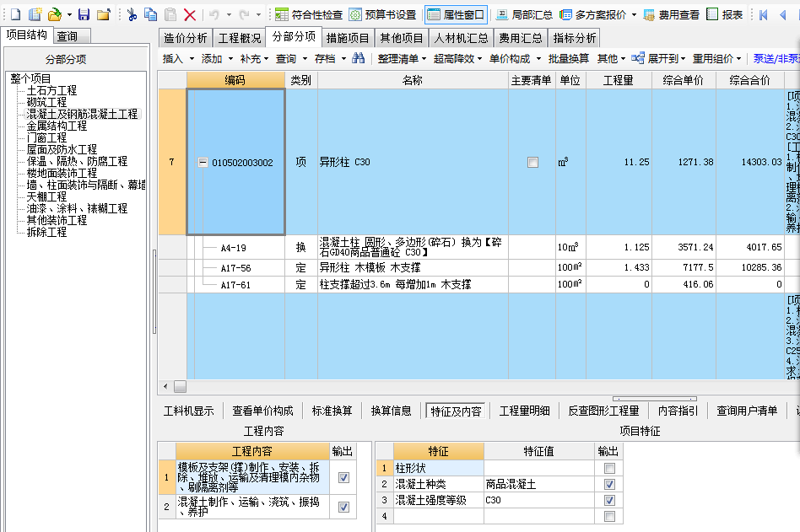Switch to 造价分析 tab
This screenshot has width=800, height=532.
[185, 38]
